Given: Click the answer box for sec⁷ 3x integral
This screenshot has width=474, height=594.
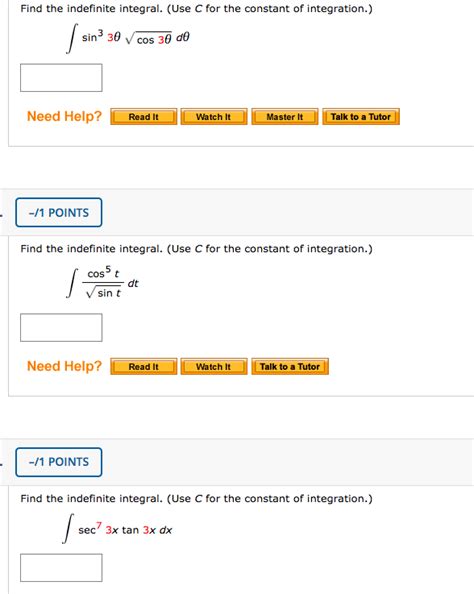Looking at the screenshot, I should 61,568.
